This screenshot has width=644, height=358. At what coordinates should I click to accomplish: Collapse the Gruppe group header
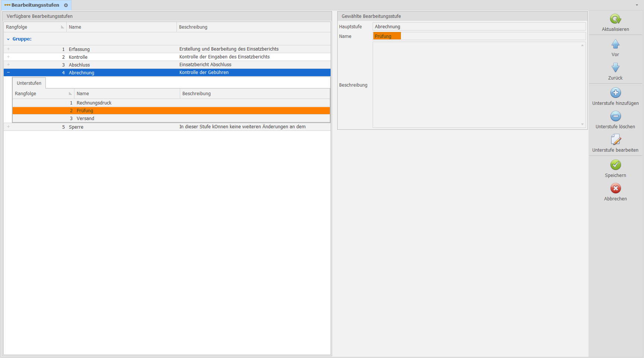pyautogui.click(x=8, y=39)
